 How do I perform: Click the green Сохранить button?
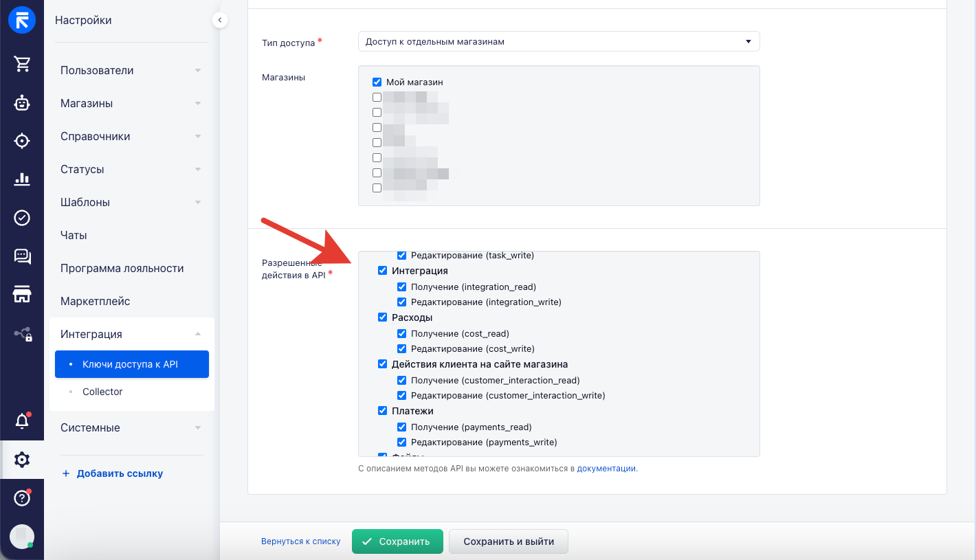coord(397,541)
